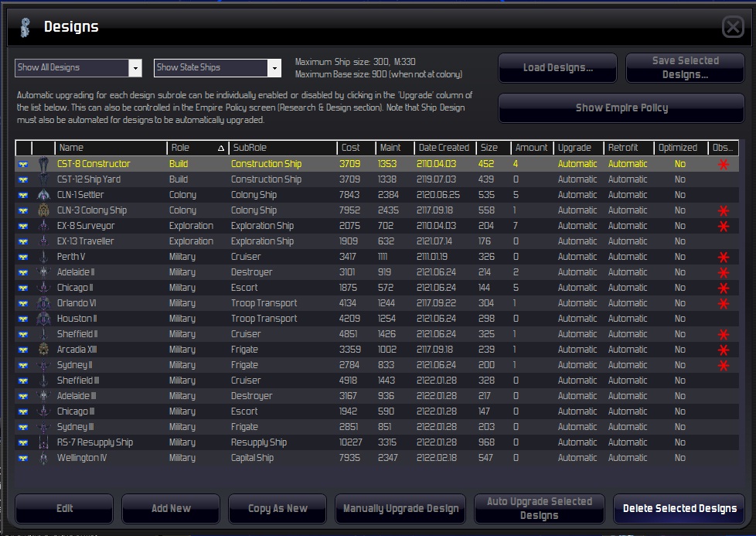Click the ship icon for CLN-1 Settler
This screenshot has width=756, height=536.
coord(43,195)
